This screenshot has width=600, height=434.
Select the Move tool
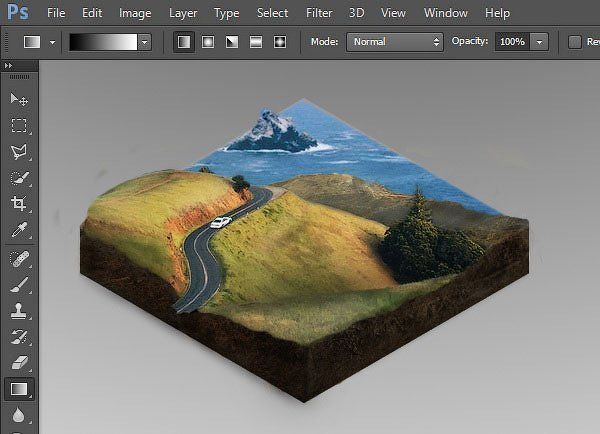19,99
